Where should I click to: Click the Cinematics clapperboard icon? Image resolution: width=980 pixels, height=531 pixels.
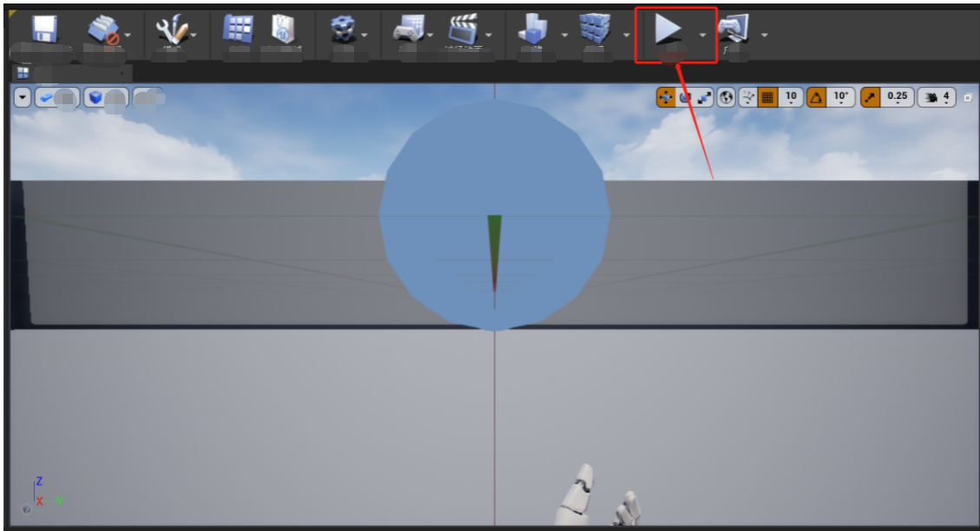tap(464, 29)
